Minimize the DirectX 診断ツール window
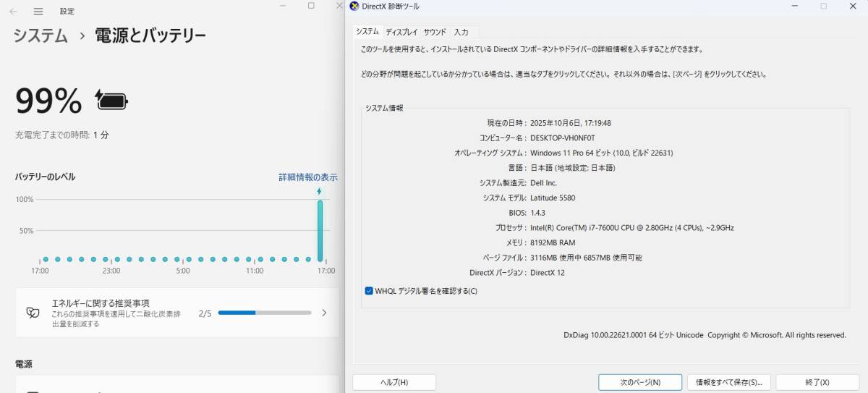 [x=795, y=6]
